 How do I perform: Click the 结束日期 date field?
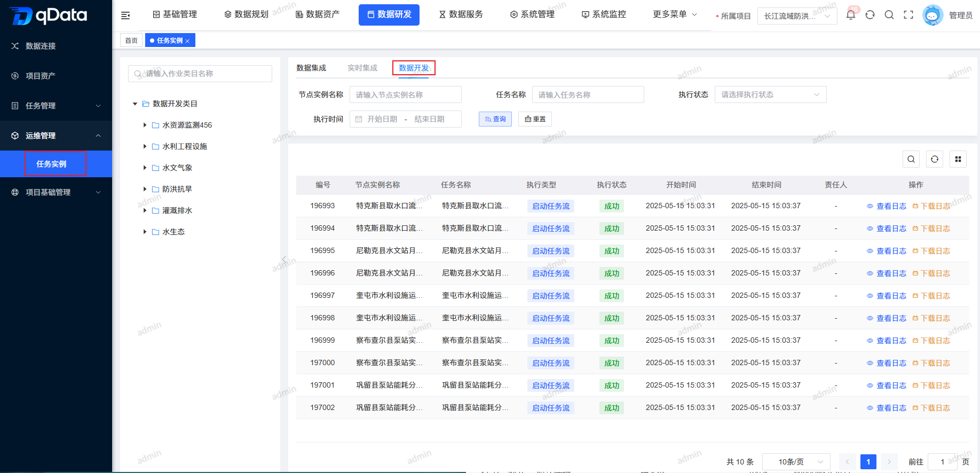[430, 119]
